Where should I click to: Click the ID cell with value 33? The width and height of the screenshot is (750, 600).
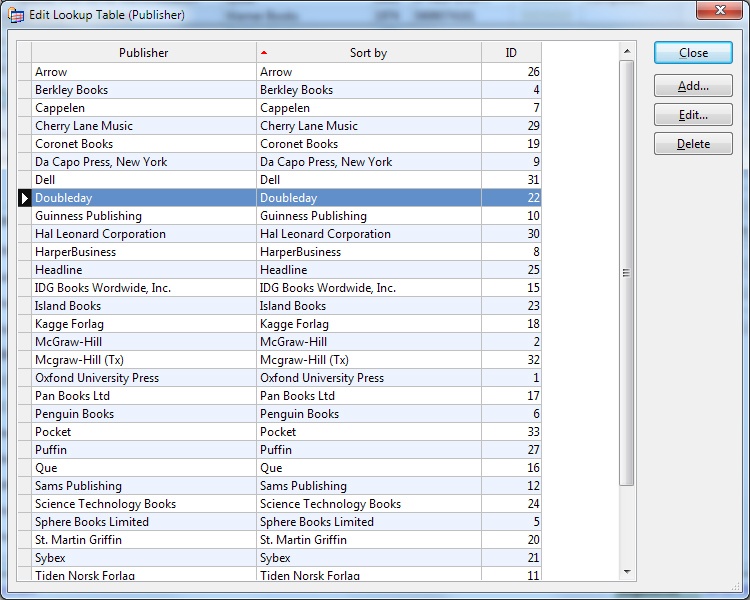(511, 432)
